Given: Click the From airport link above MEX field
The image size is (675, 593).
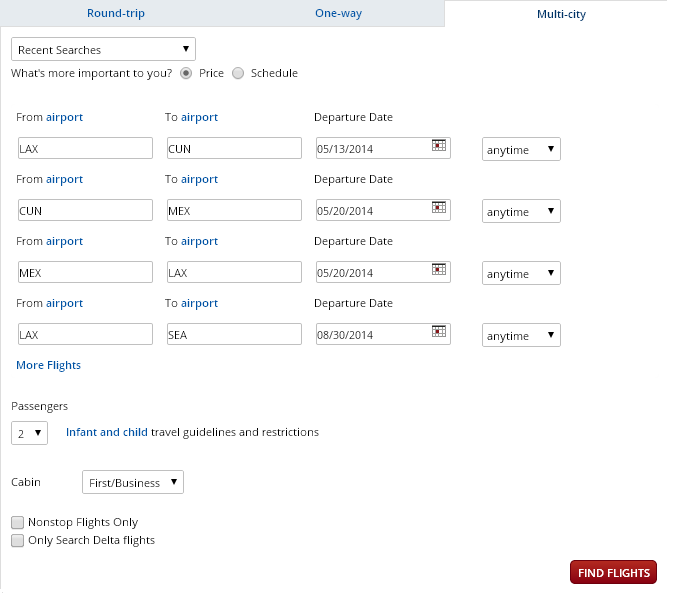Looking at the screenshot, I should [65, 241].
